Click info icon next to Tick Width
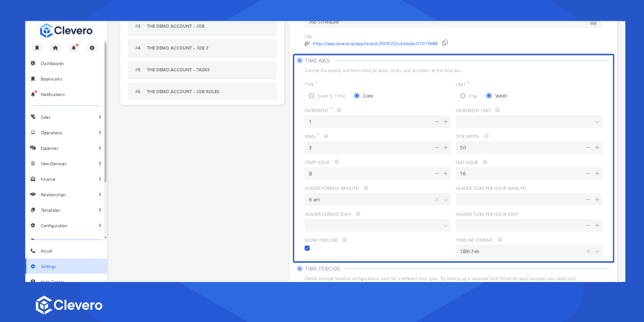 coord(486,136)
